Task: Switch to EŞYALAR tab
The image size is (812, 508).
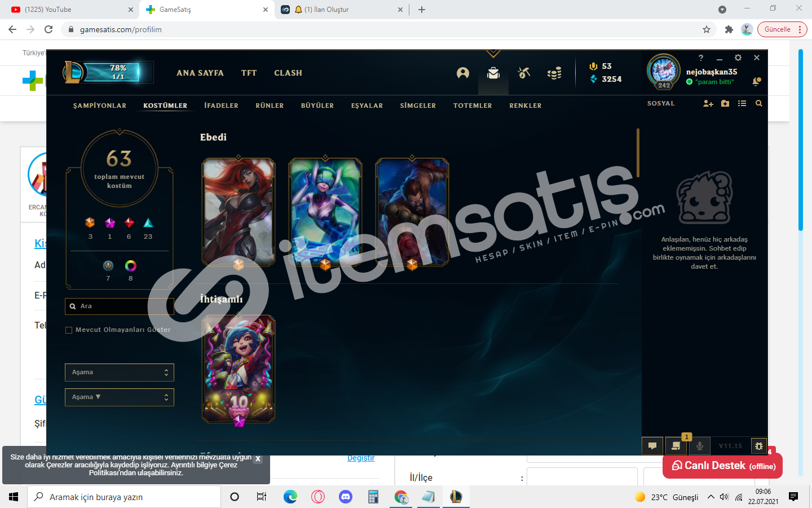Action: (x=367, y=106)
